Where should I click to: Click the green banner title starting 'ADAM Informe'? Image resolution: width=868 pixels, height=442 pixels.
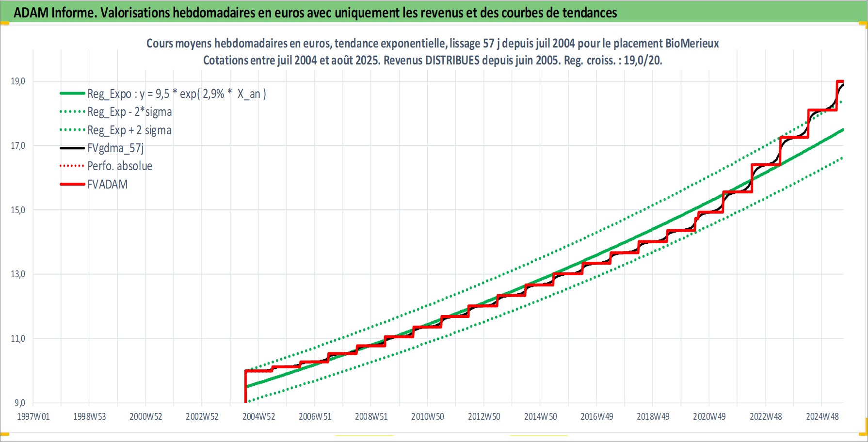(x=315, y=13)
